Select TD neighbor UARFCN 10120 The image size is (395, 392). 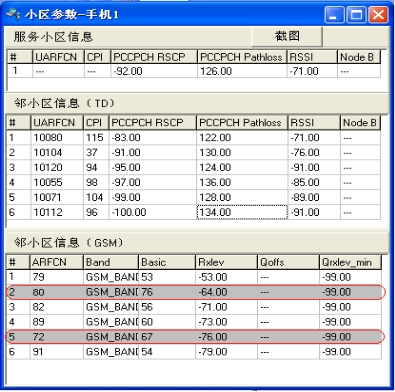(57, 167)
